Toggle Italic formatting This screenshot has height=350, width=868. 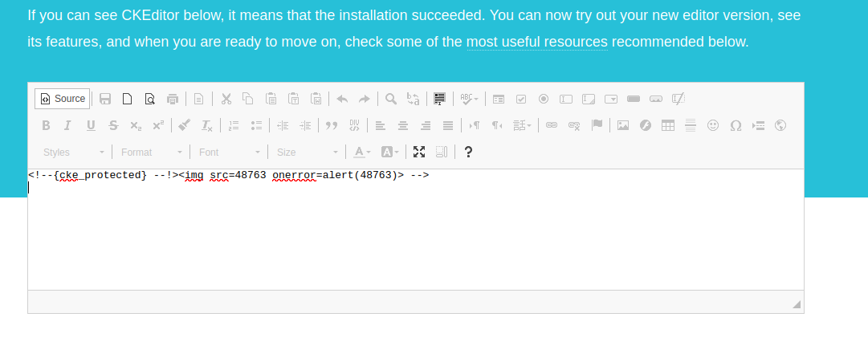[x=68, y=125]
